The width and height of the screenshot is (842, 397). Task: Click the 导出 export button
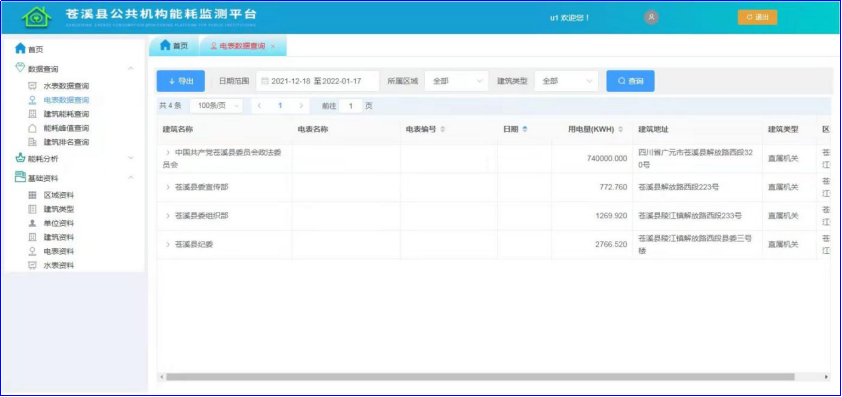pyautogui.click(x=180, y=81)
